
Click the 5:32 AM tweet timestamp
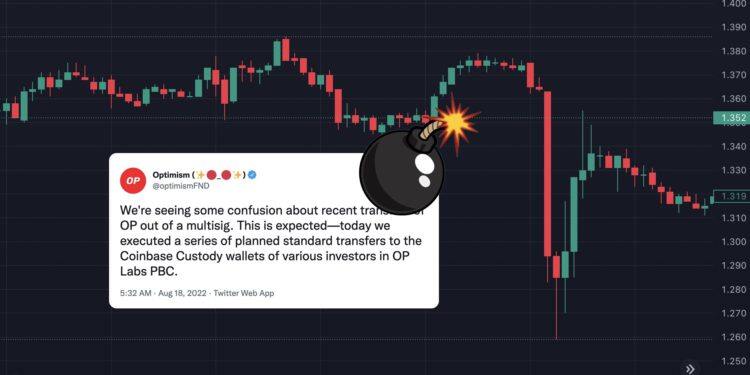pyautogui.click(x=136, y=293)
